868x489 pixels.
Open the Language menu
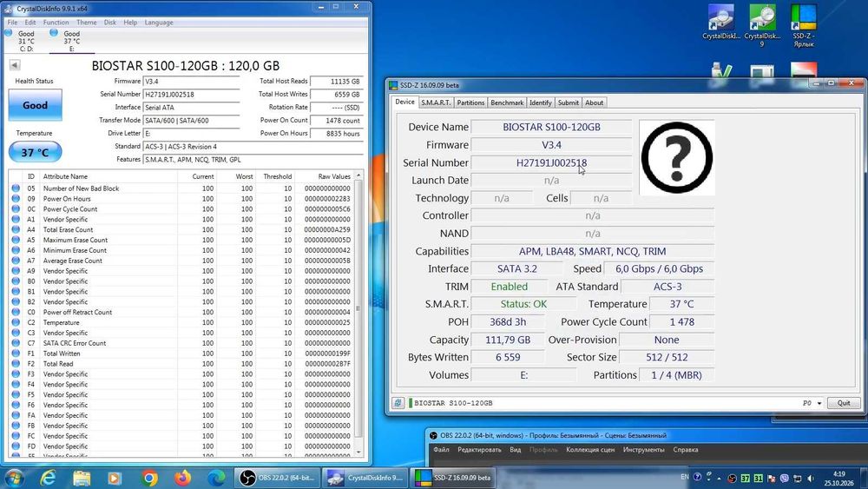click(159, 23)
